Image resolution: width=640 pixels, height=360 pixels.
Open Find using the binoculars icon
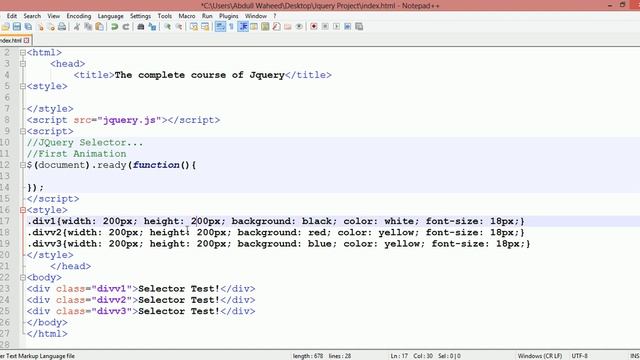click(x=140, y=27)
